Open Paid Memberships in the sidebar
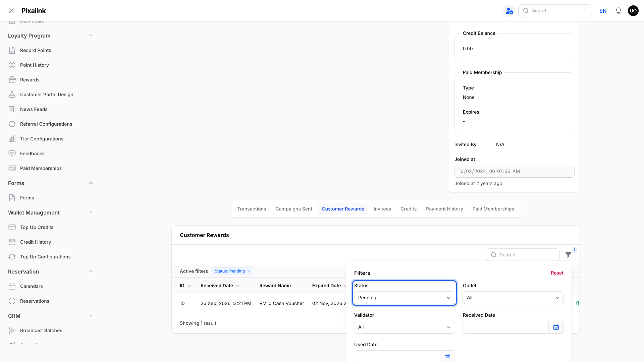 point(41,168)
